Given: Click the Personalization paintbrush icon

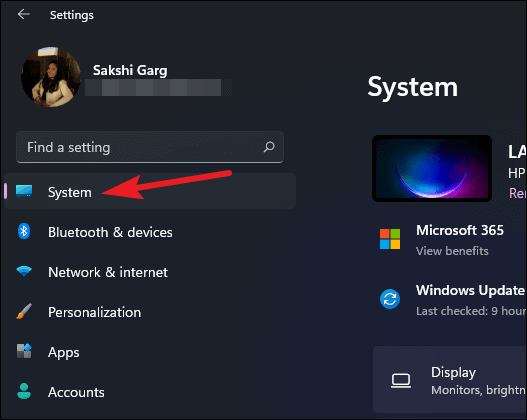Looking at the screenshot, I should point(24,311).
